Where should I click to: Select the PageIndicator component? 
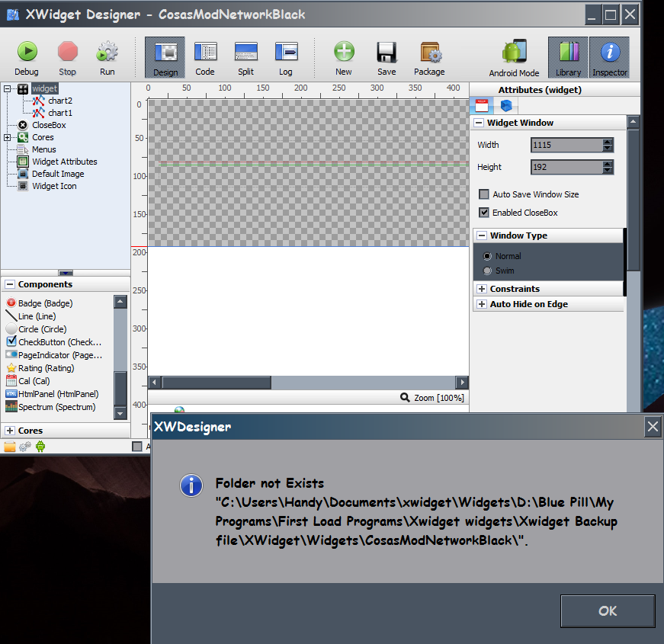54,355
